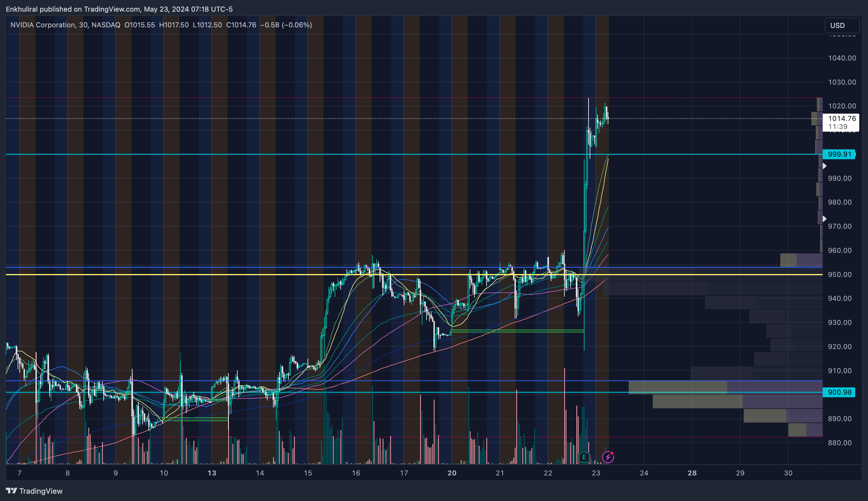This screenshot has width=868, height=501.
Task: Click the purple lightning bolt event icon
Action: (608, 457)
